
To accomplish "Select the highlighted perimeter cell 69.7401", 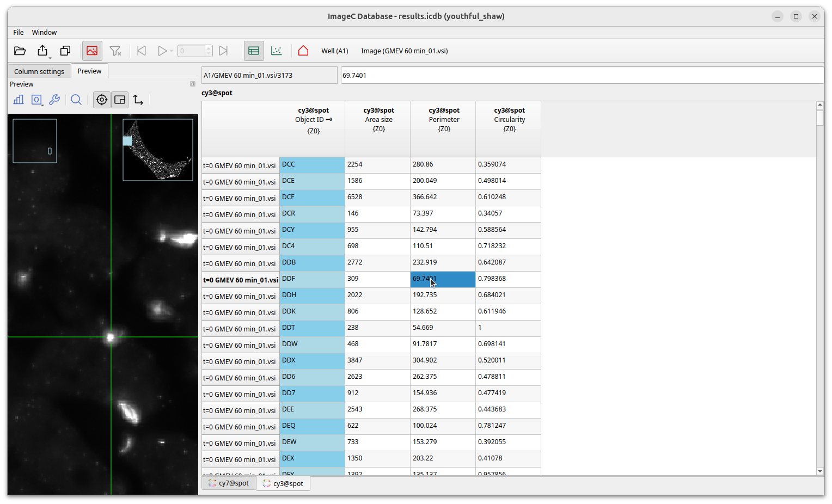I will coord(443,279).
